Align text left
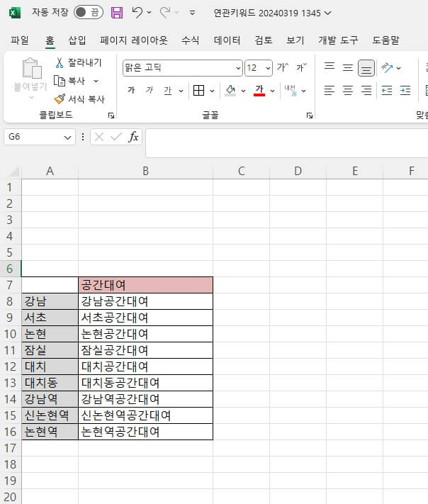Image resolution: width=428 pixels, height=504 pixels. [330, 91]
